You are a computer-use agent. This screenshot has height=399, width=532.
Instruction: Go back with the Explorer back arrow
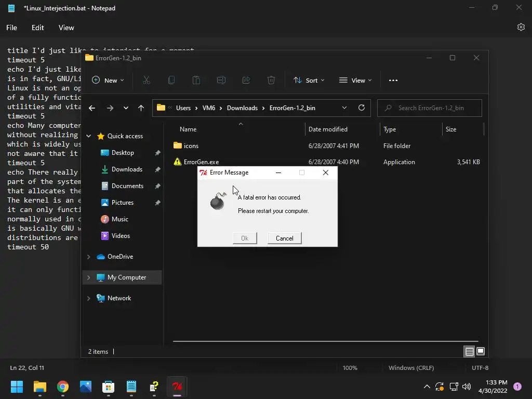[92, 108]
